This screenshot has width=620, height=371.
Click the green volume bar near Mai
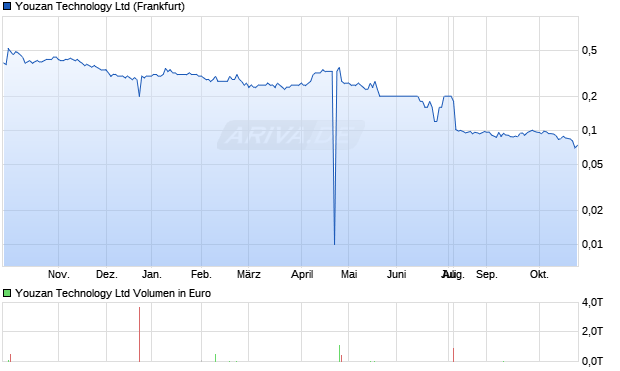tap(339, 353)
